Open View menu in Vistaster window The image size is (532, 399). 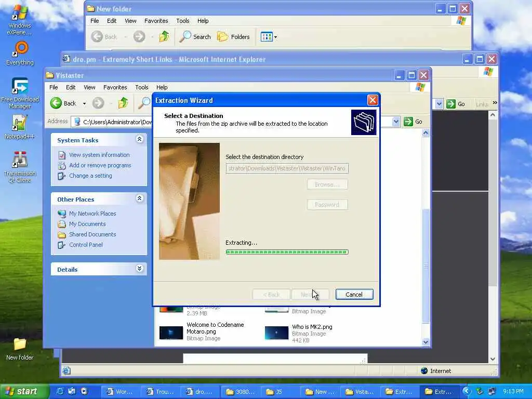click(89, 87)
